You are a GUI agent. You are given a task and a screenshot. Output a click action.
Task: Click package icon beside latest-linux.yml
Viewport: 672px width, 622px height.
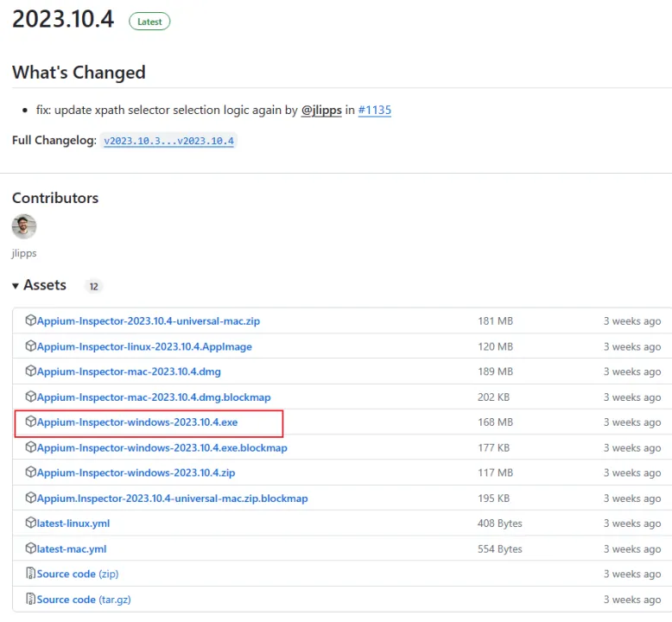click(31, 524)
